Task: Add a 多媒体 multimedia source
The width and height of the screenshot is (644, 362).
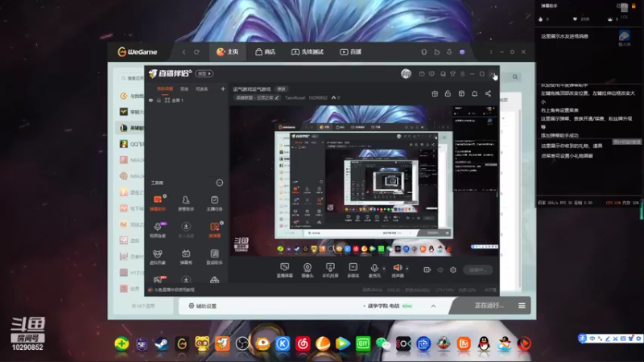Action: [x=353, y=270]
